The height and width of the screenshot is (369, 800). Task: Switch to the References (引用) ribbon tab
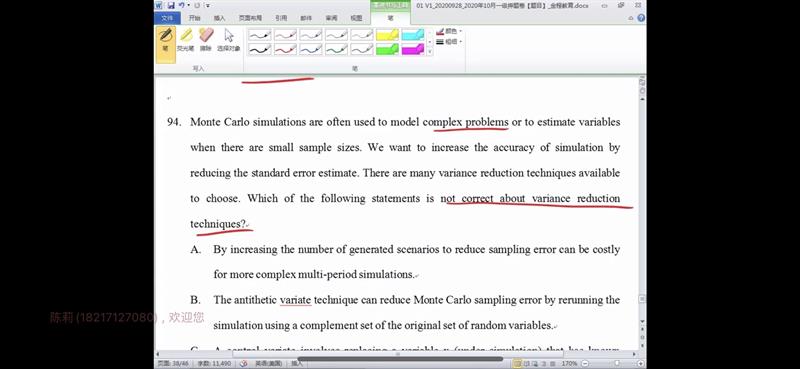tap(281, 18)
